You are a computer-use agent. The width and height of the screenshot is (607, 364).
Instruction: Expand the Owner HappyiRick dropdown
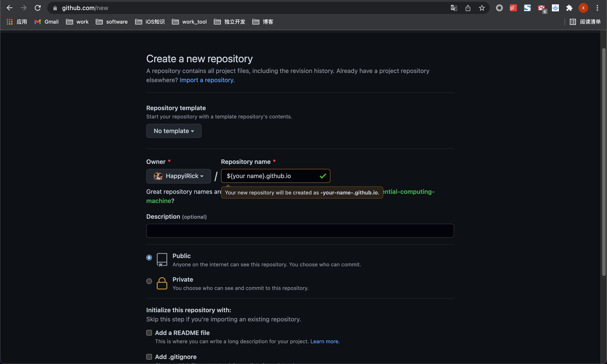[x=178, y=176]
